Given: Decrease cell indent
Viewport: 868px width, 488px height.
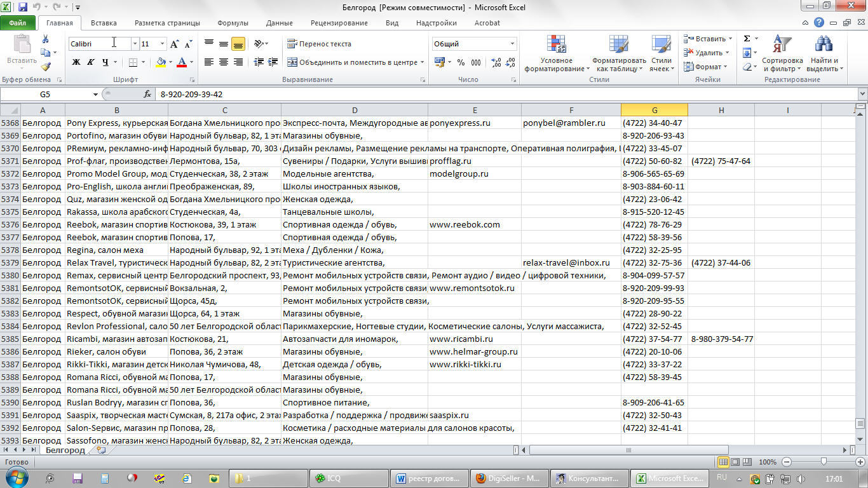Looking at the screenshot, I should 259,62.
